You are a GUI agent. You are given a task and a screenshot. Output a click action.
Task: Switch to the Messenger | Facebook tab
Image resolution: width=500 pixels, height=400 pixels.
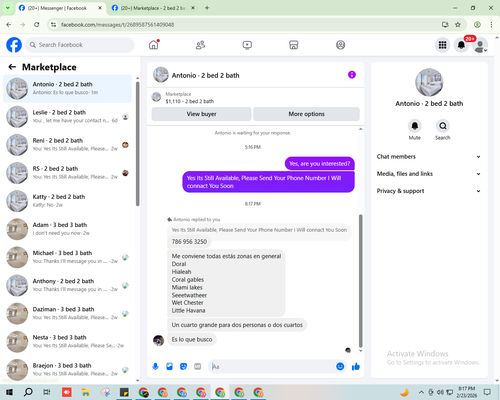click(x=60, y=8)
